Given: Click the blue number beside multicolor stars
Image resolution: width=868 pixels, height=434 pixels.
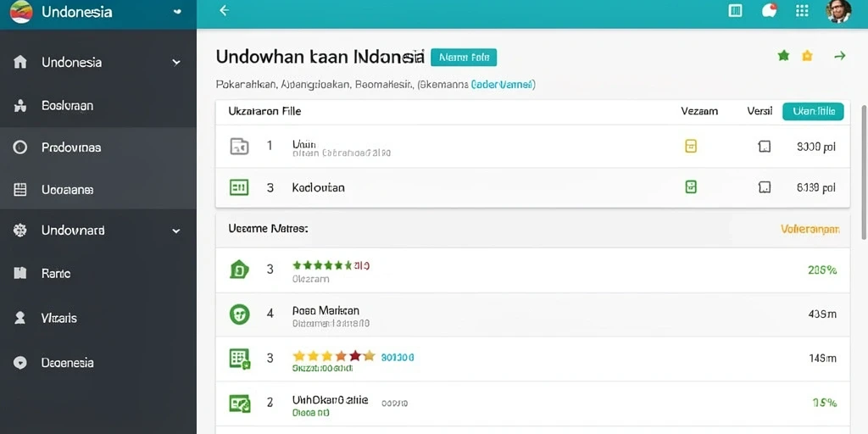Looking at the screenshot, I should tap(398, 358).
